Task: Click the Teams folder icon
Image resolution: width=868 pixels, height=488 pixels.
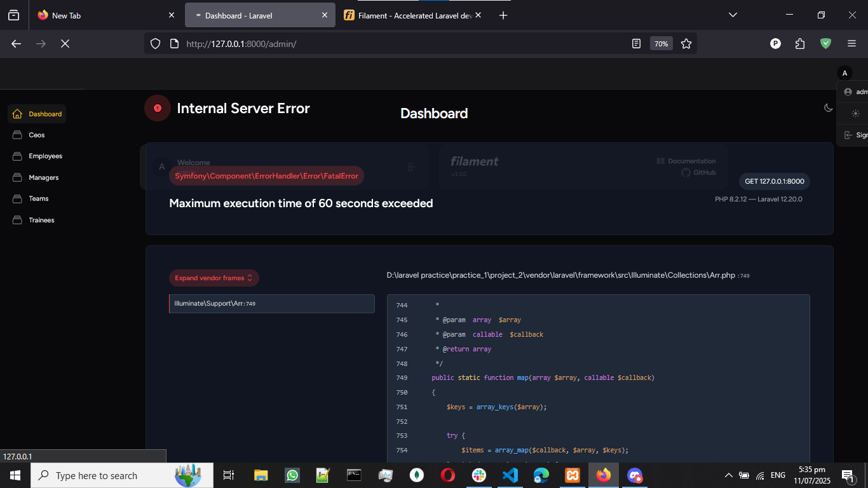Action: point(17,198)
